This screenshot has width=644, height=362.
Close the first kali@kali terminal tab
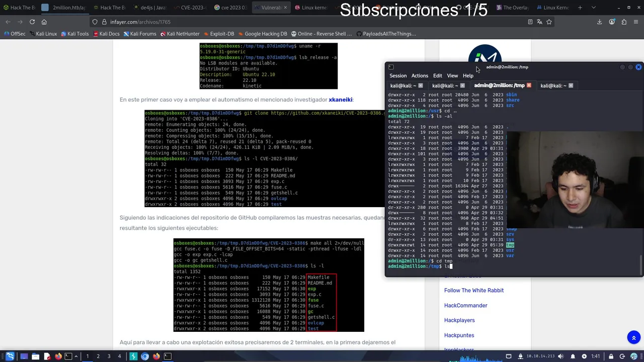point(421,85)
